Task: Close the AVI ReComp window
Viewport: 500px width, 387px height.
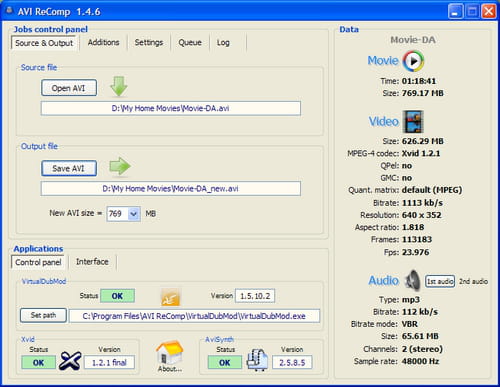Action: [489, 11]
